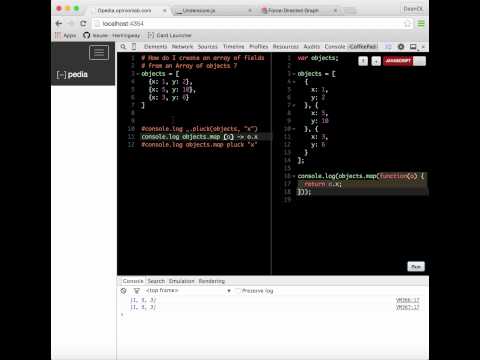This screenshot has width=480, height=360.
Task: Click the browser forward arrow
Action: (x=71, y=23)
